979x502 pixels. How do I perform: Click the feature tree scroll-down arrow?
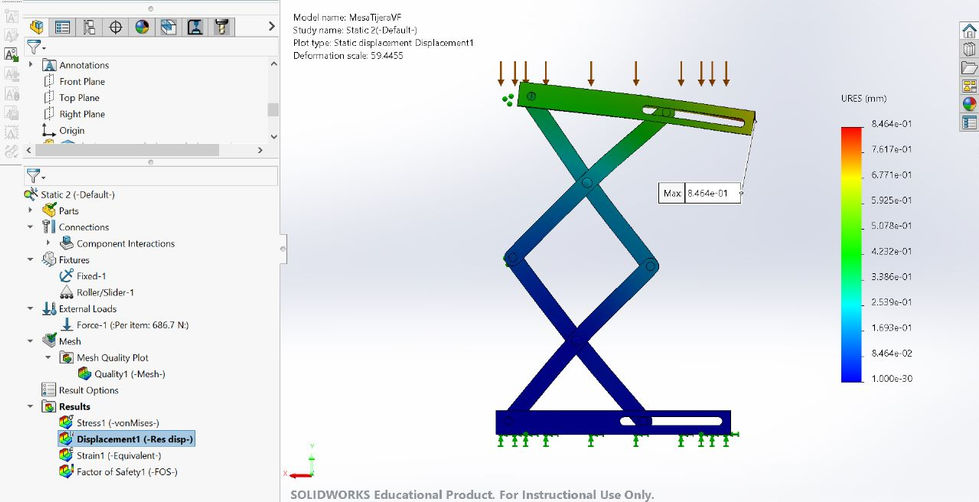click(273, 136)
